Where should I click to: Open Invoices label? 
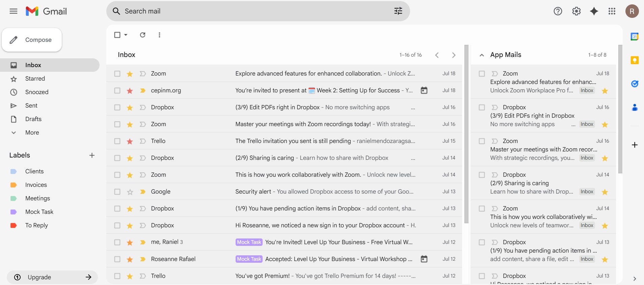pos(36,185)
